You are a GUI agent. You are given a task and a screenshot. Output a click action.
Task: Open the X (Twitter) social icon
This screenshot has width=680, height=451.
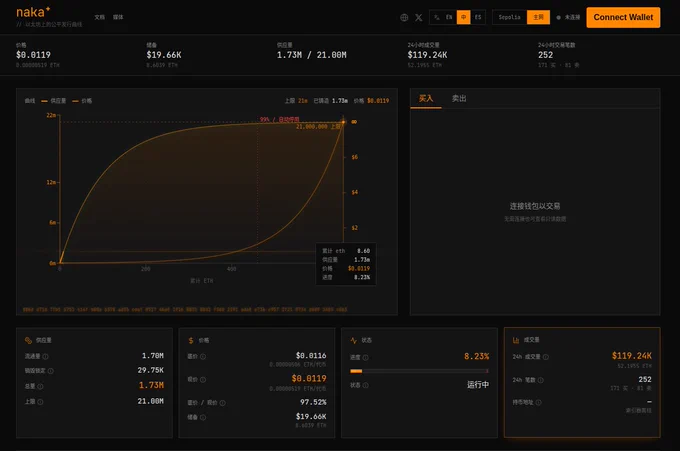point(418,17)
